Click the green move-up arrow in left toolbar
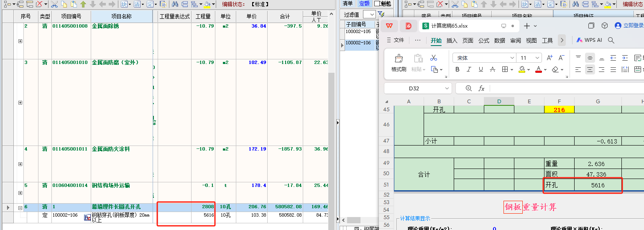This screenshot has width=644, height=230. pos(83,4)
